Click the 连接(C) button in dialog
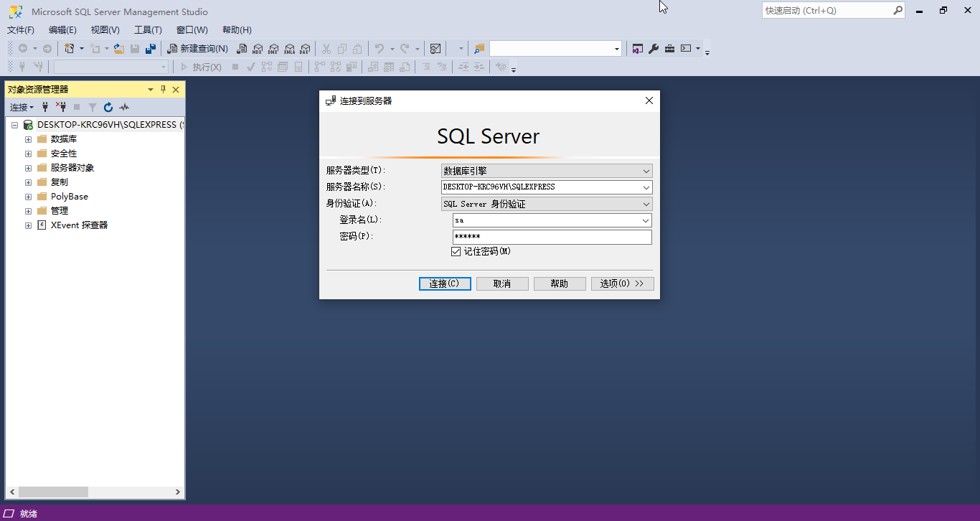The image size is (980, 521). (445, 283)
